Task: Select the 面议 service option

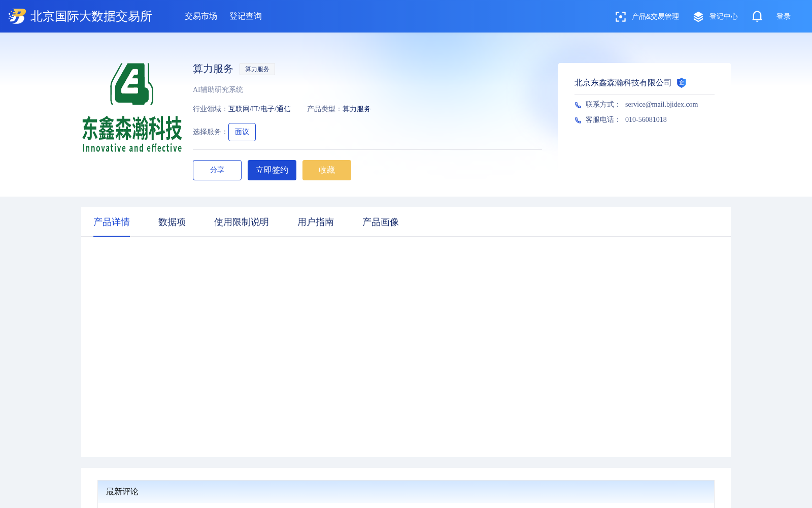Action: pos(242,132)
